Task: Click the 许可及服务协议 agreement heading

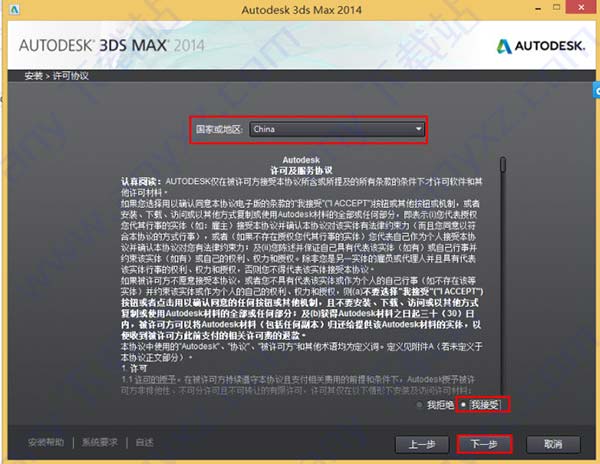Action: pyautogui.click(x=302, y=171)
